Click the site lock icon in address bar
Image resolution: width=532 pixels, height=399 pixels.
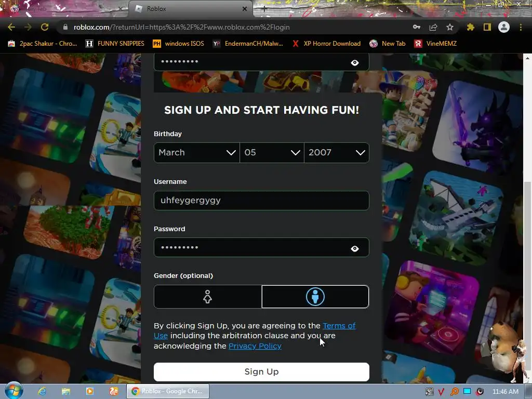coord(65,27)
